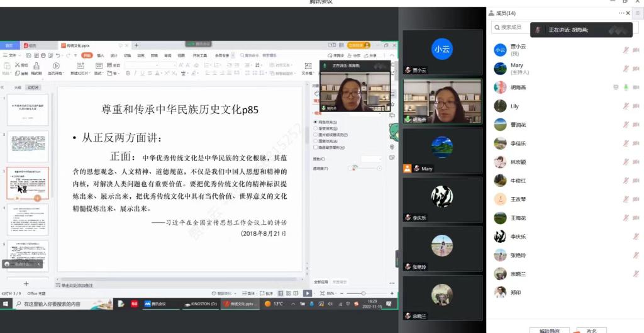Start slideshow from current slide icon
Screen dimensions: 644x333
[x=56, y=66]
